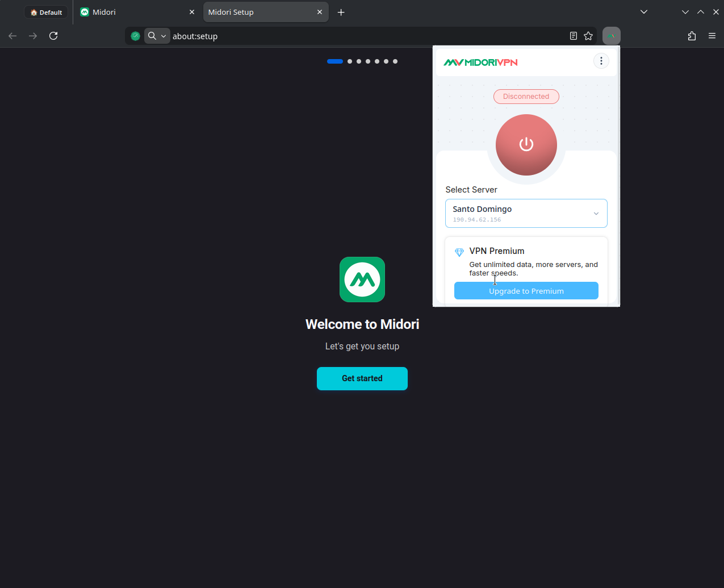Open the hamburger application menu
Viewport: 724px width, 588px height.
pos(712,36)
